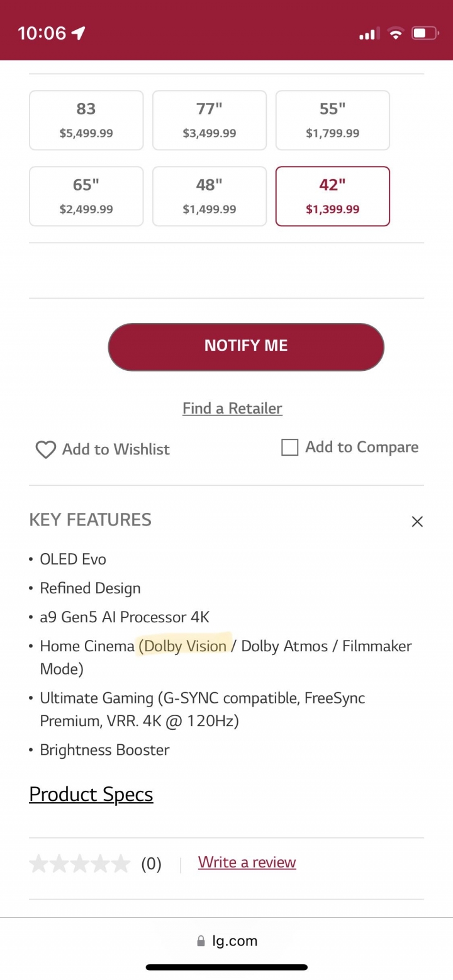Screen dimensions: 453x980
Task: Select the 83 inch size option
Action: (86, 120)
